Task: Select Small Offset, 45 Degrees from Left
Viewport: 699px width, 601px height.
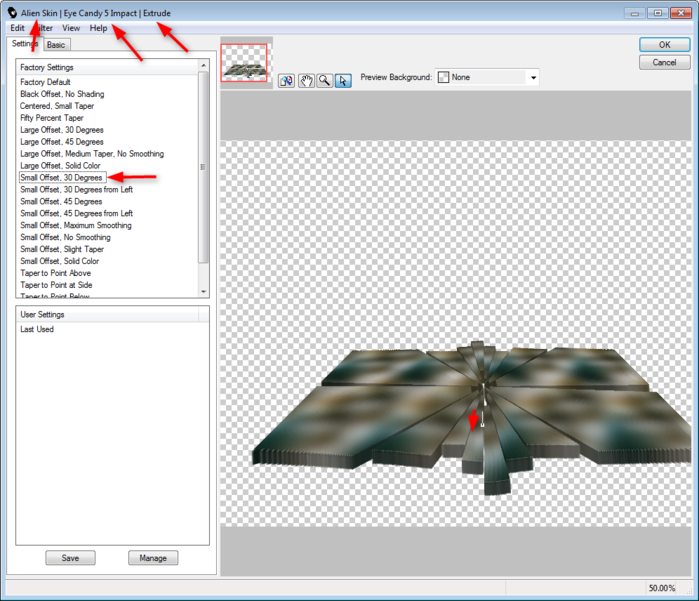Action: click(x=76, y=214)
